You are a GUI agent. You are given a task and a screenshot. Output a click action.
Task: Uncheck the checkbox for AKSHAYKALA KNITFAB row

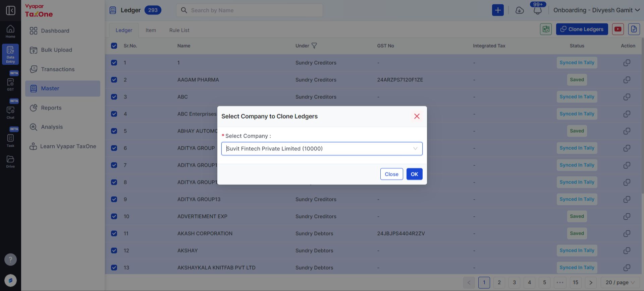[x=114, y=268]
